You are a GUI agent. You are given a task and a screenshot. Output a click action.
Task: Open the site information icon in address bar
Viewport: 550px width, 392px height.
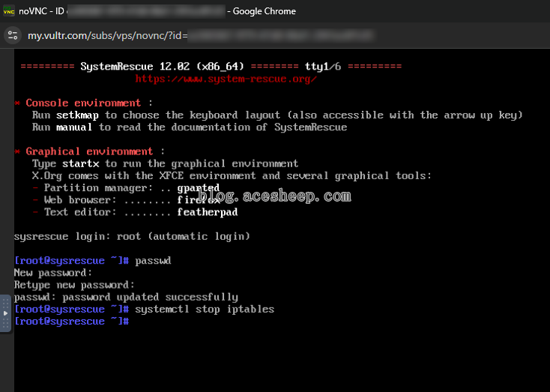point(13,35)
